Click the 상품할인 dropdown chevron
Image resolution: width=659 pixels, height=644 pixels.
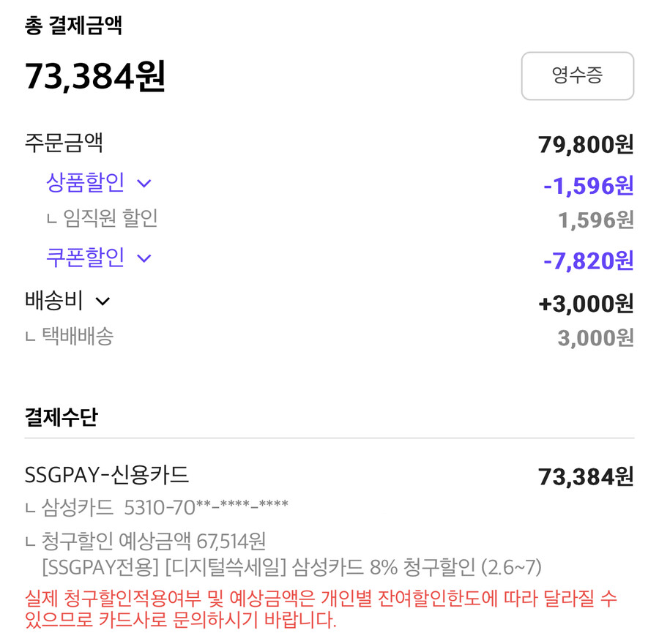tap(144, 183)
